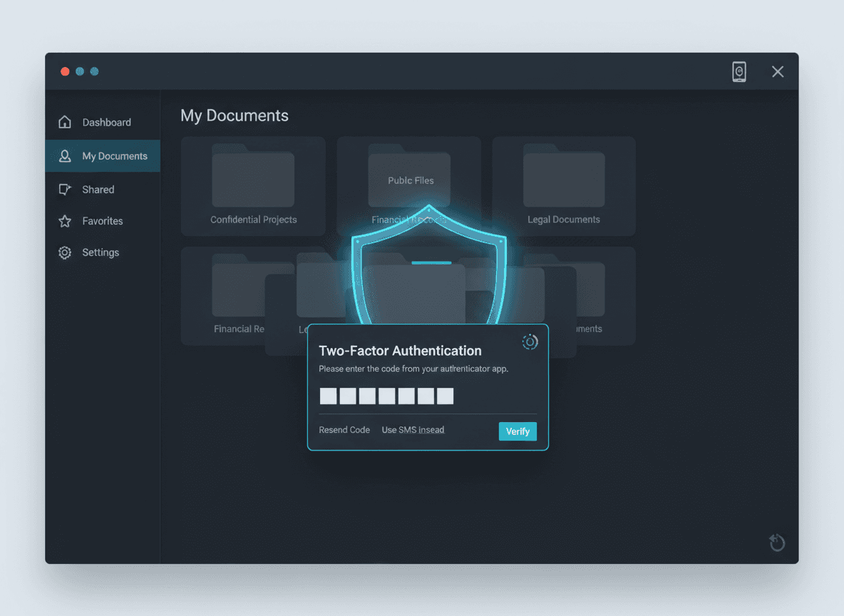This screenshot has width=844, height=616.
Task: Click the history icon at bottom right
Action: (777, 543)
